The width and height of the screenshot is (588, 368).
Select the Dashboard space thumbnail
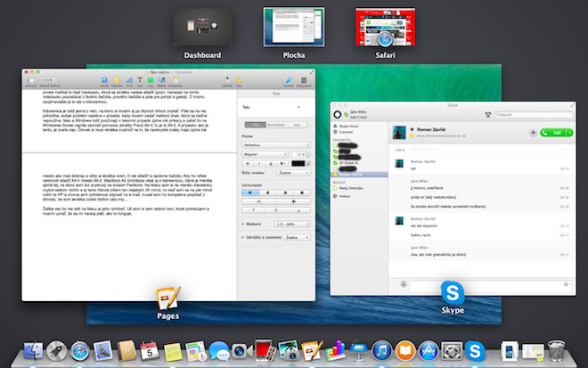click(x=202, y=28)
